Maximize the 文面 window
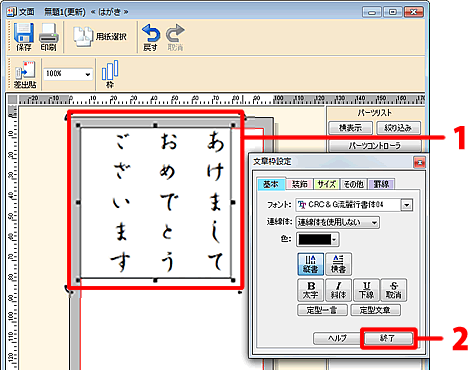The height and width of the screenshot is (370, 470). (x=393, y=12)
